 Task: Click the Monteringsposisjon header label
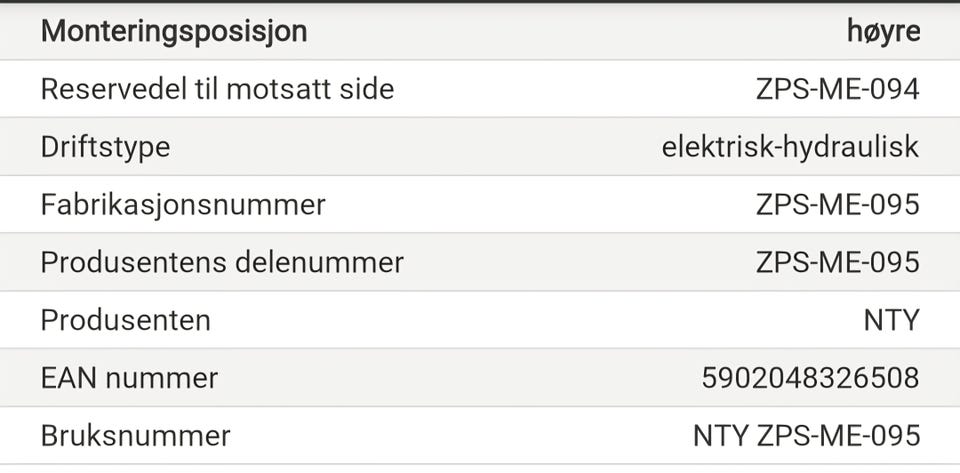tap(173, 31)
